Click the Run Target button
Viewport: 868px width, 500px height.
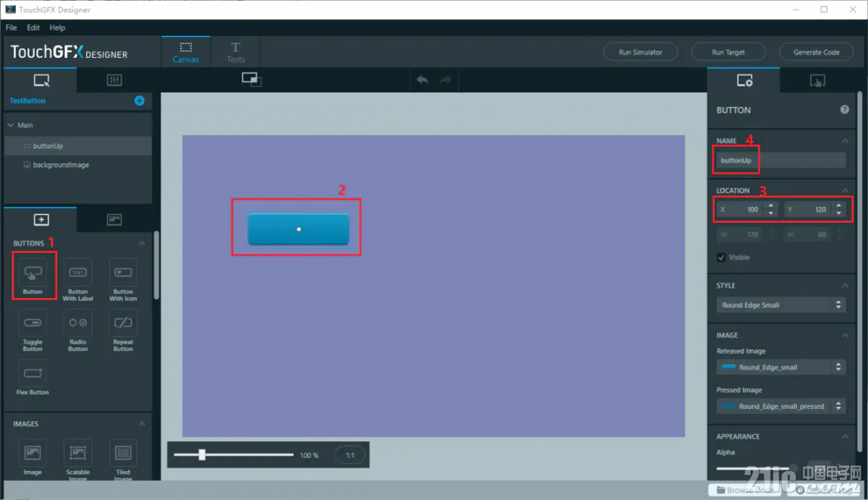[728, 52]
